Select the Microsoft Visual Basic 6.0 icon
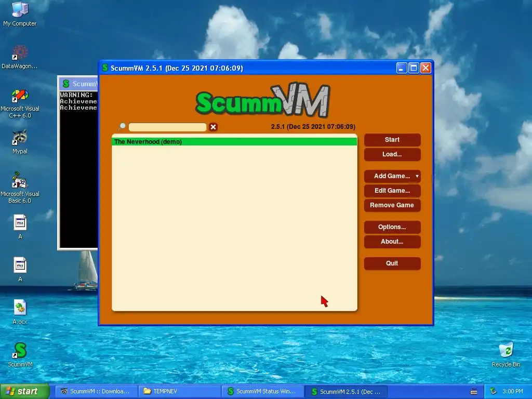 click(x=20, y=188)
